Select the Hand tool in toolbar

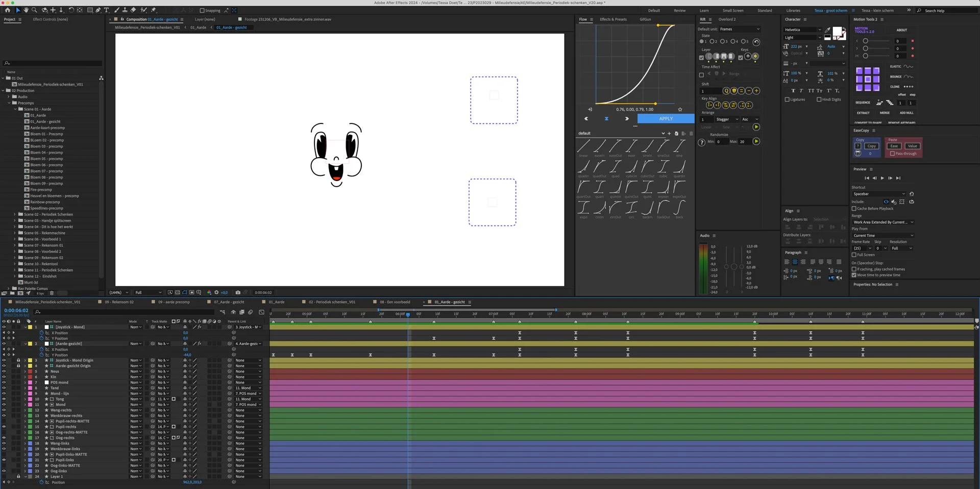[26, 10]
